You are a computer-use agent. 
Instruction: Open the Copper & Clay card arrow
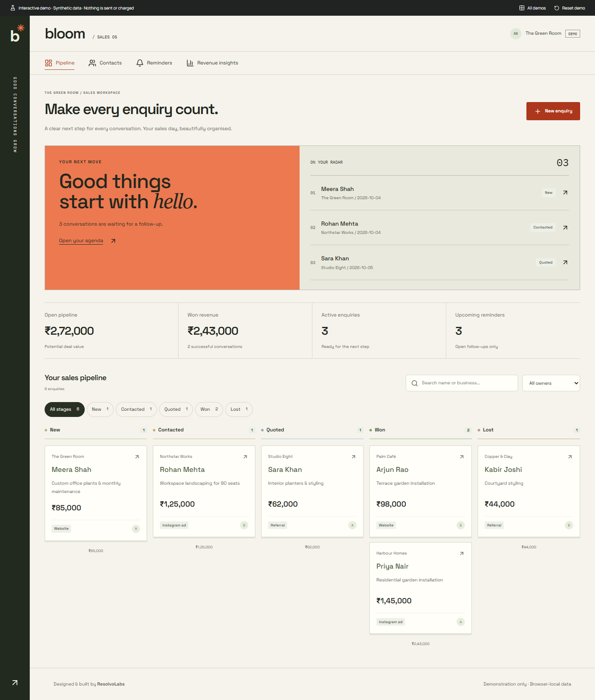coord(570,457)
